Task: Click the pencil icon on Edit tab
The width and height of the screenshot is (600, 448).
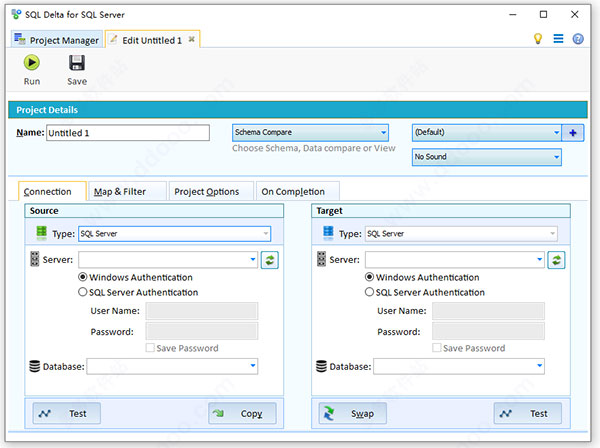Action: click(113, 39)
